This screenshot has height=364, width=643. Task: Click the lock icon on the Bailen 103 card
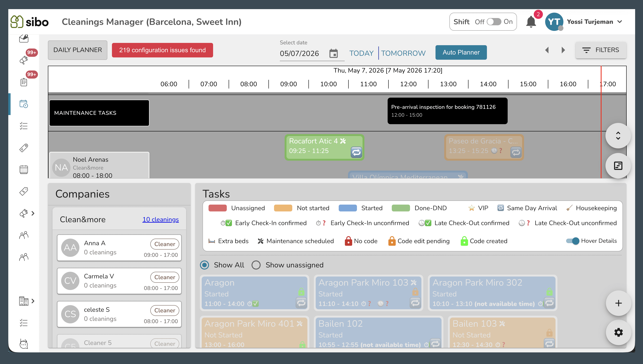[549, 333]
